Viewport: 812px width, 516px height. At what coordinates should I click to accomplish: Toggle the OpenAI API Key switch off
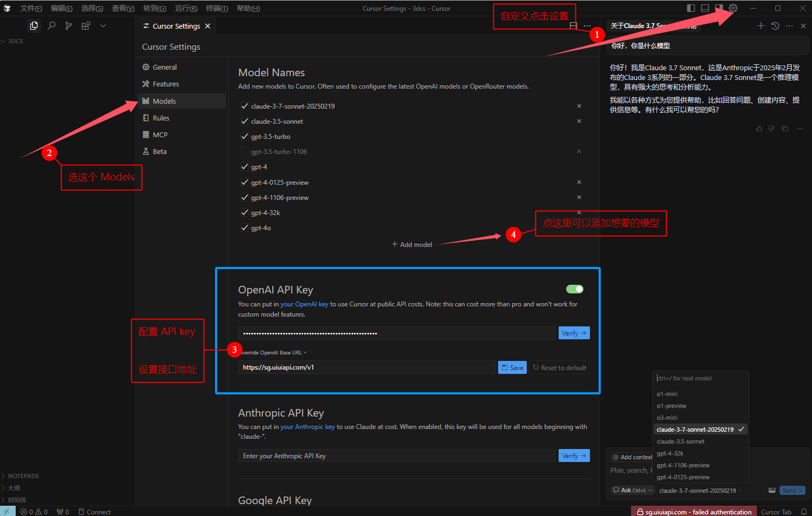click(575, 289)
